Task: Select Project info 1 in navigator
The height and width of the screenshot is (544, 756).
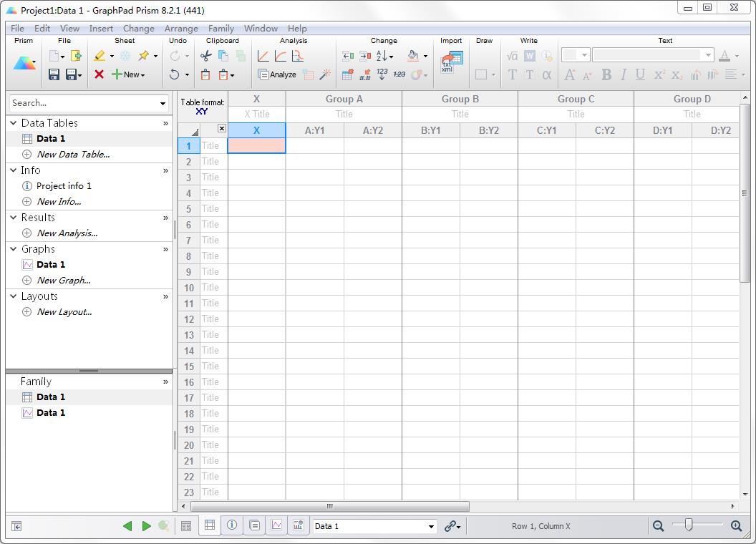Action: (x=64, y=186)
